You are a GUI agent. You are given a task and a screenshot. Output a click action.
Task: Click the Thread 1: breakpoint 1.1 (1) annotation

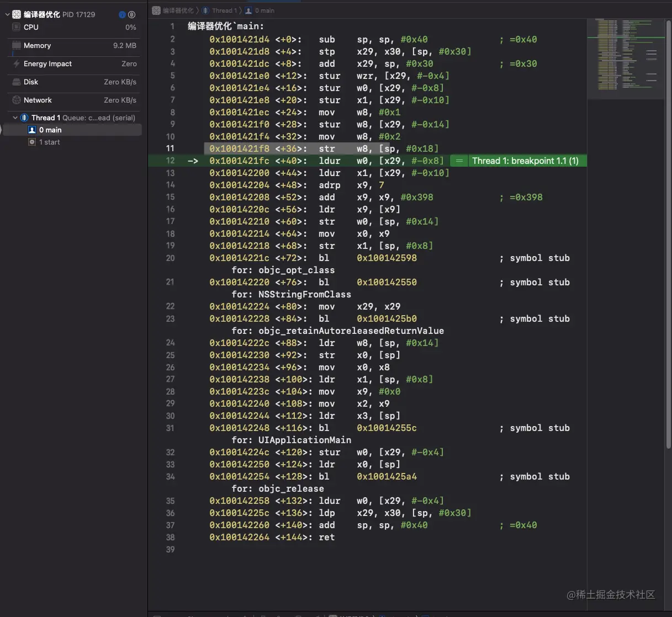pyautogui.click(x=525, y=161)
